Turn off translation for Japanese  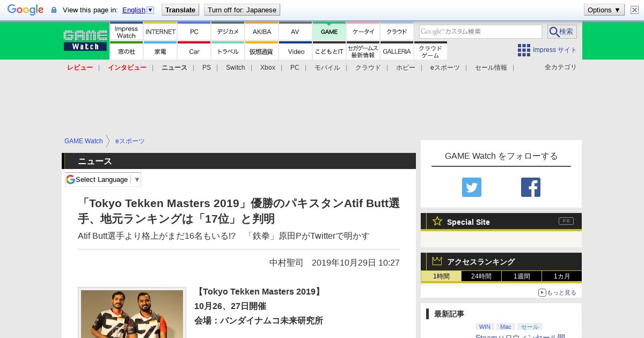[x=242, y=10]
